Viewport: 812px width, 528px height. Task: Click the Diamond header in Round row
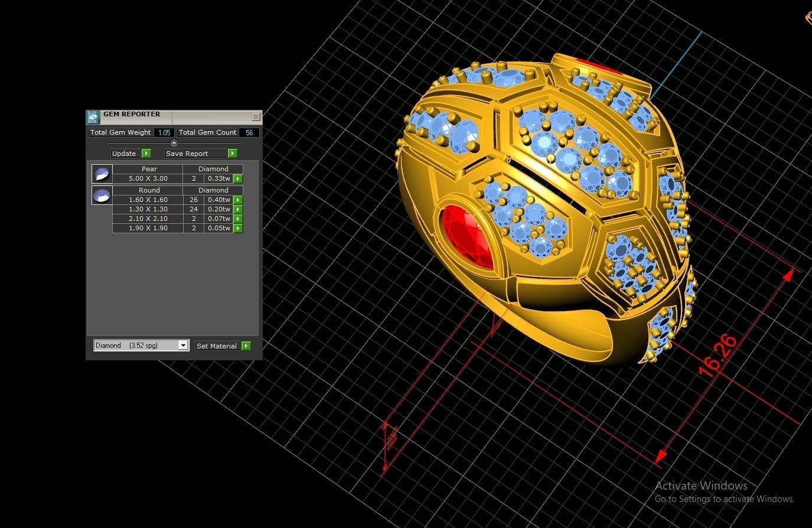pos(213,190)
